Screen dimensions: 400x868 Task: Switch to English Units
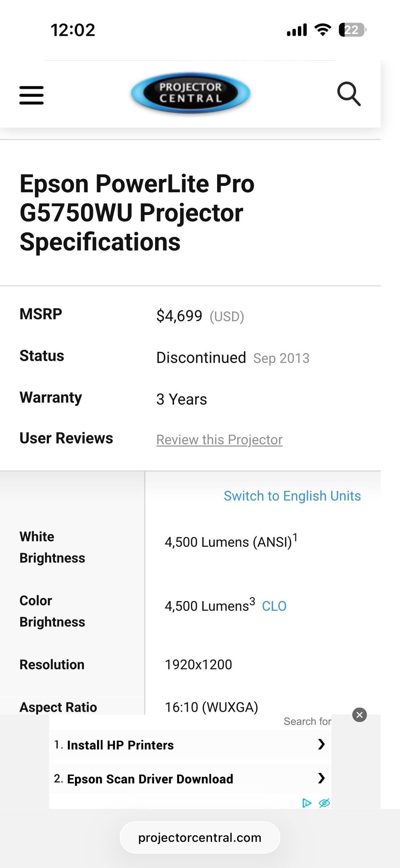[292, 496]
